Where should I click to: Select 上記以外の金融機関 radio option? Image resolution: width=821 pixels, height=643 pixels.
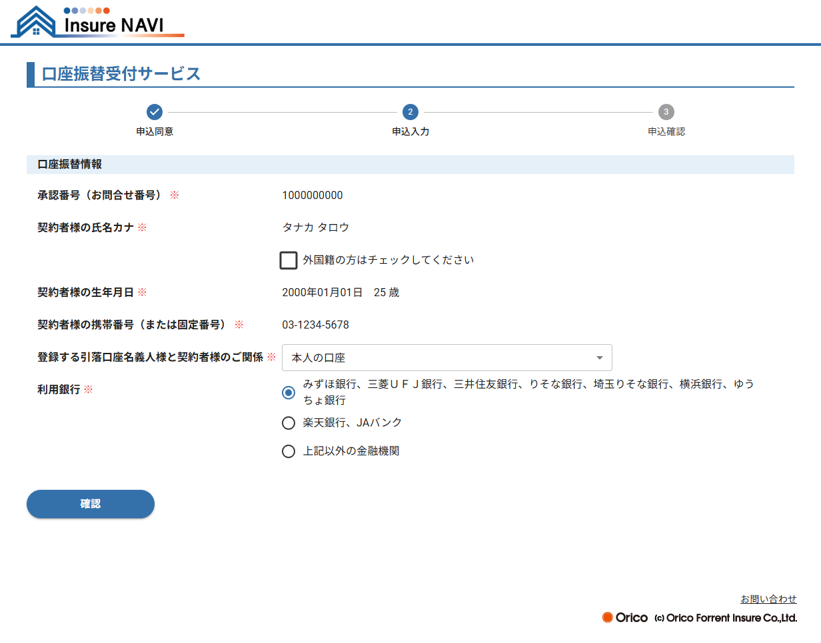point(289,451)
